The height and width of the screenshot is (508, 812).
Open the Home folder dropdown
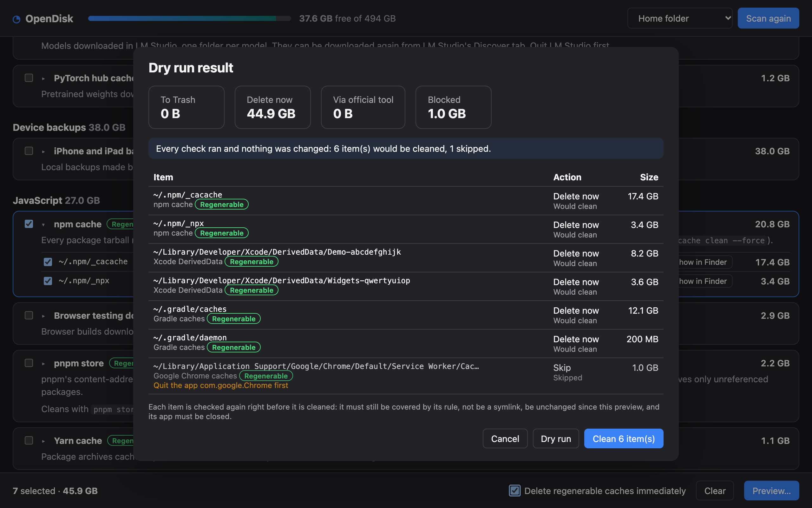pos(680,18)
